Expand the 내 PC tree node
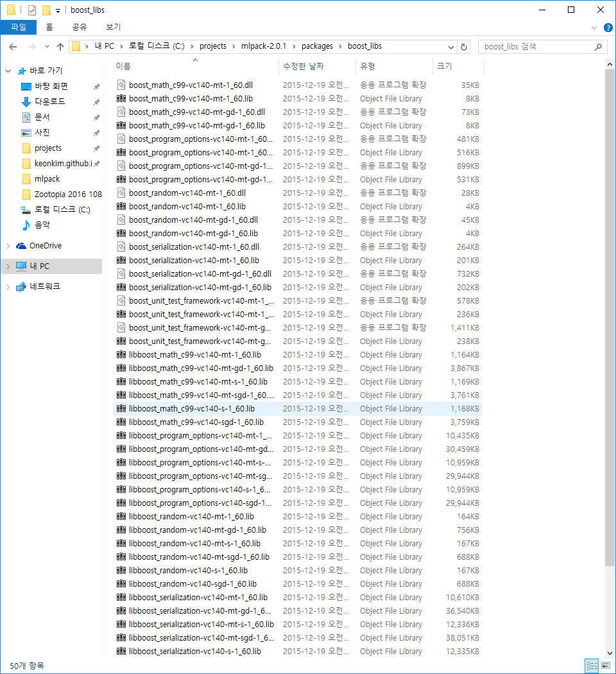 (8, 266)
